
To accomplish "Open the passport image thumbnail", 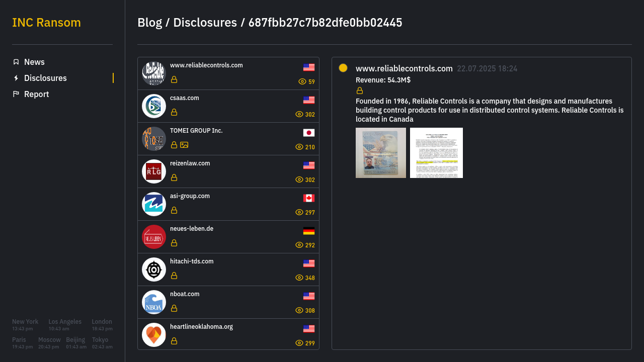I will click(381, 153).
